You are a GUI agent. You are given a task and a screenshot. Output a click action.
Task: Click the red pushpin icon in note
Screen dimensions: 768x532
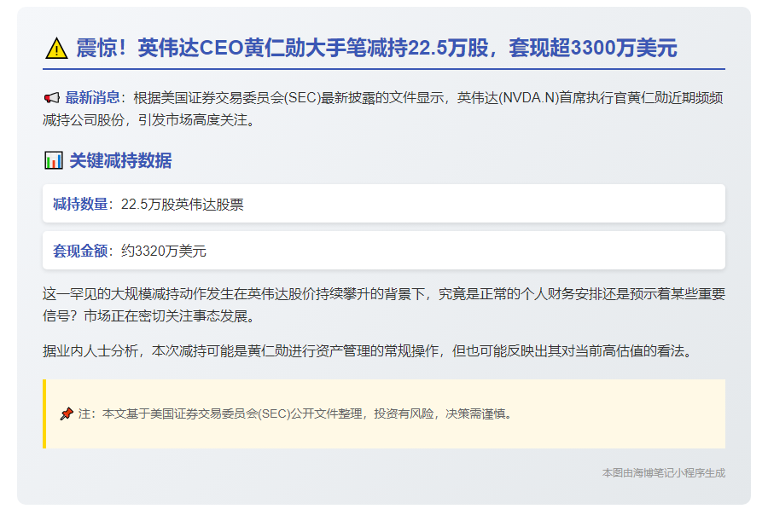67,414
